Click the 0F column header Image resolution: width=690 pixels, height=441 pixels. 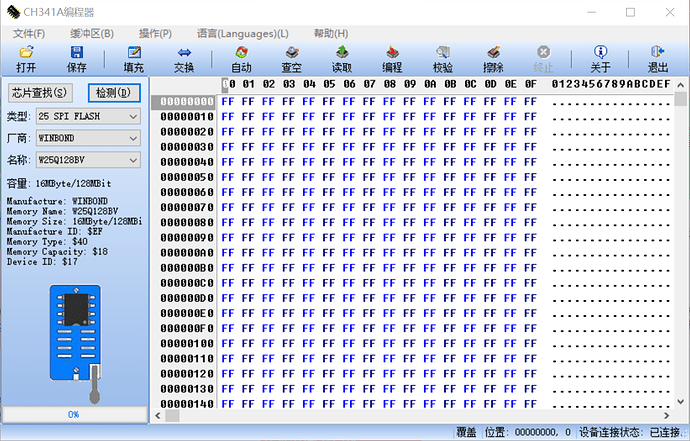point(531,84)
